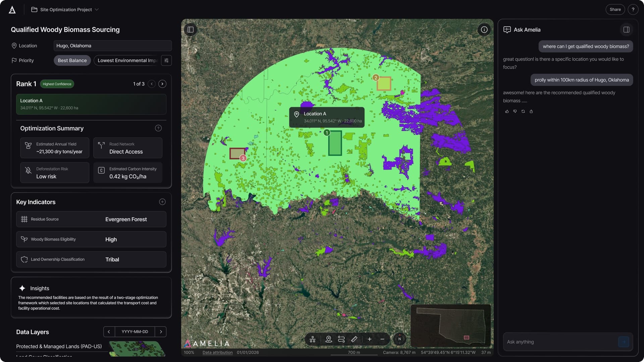
Task: Regenerate Amelia's answer
Action: [x=523, y=111]
